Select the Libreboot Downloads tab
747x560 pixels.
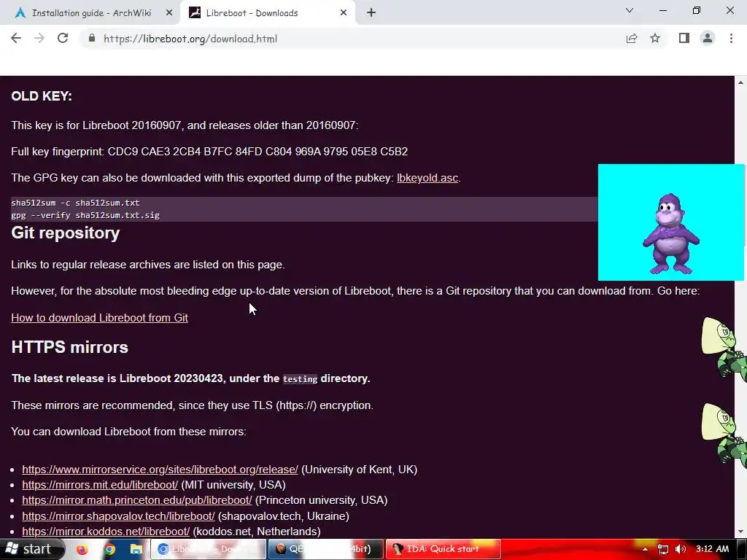click(252, 13)
